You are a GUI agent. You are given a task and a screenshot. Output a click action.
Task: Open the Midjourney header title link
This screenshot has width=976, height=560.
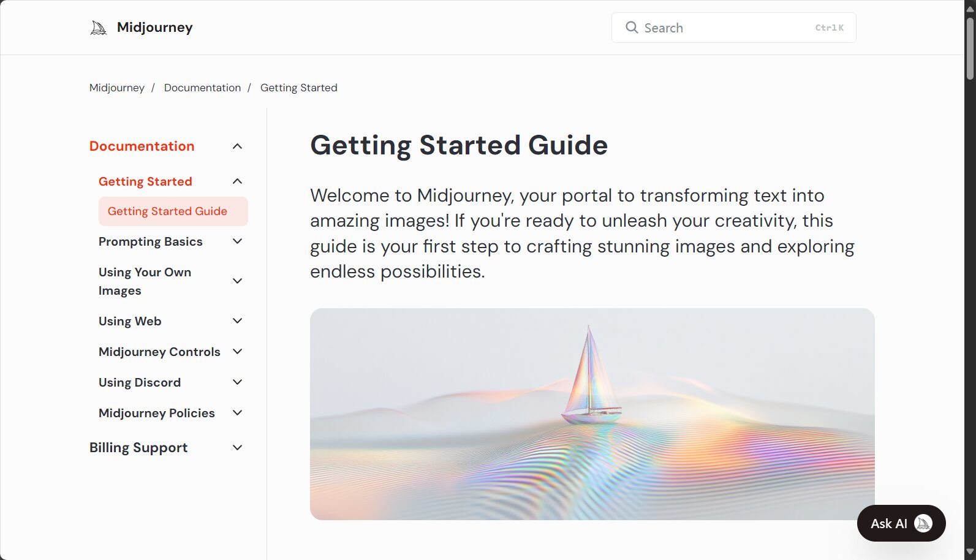click(x=154, y=28)
